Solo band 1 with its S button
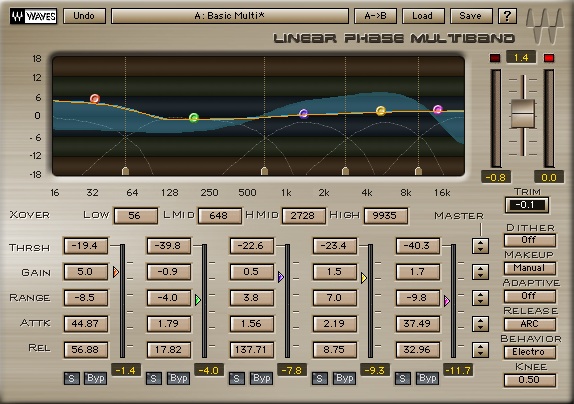574x404 pixels. click(x=72, y=378)
